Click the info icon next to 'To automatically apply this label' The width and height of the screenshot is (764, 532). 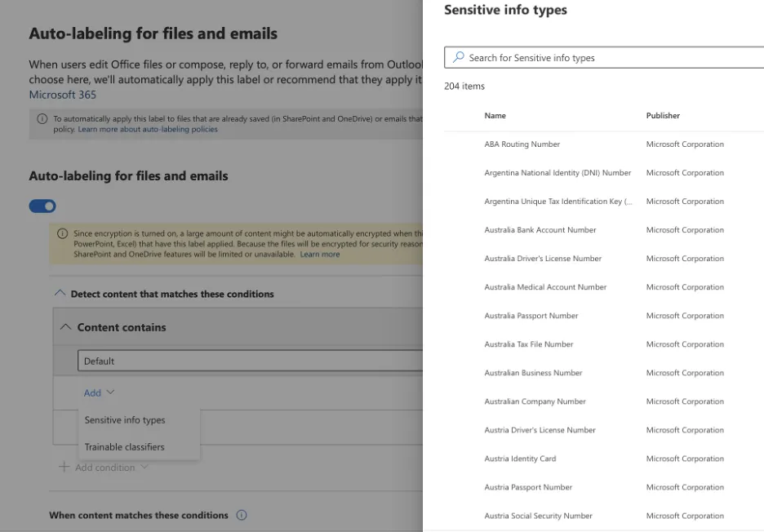tap(42, 118)
